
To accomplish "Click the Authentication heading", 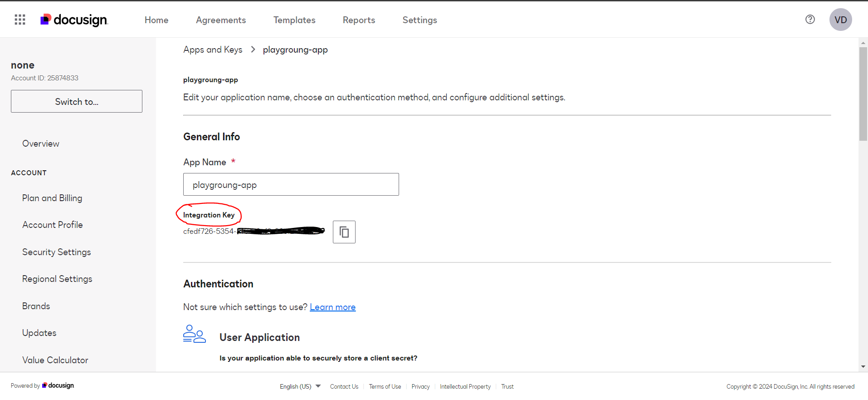I will tap(219, 284).
